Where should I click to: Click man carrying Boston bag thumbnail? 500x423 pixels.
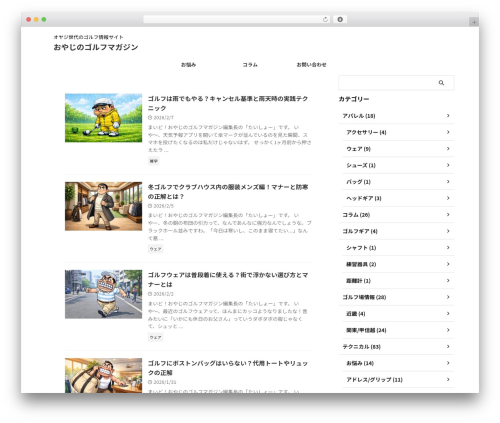(x=103, y=375)
